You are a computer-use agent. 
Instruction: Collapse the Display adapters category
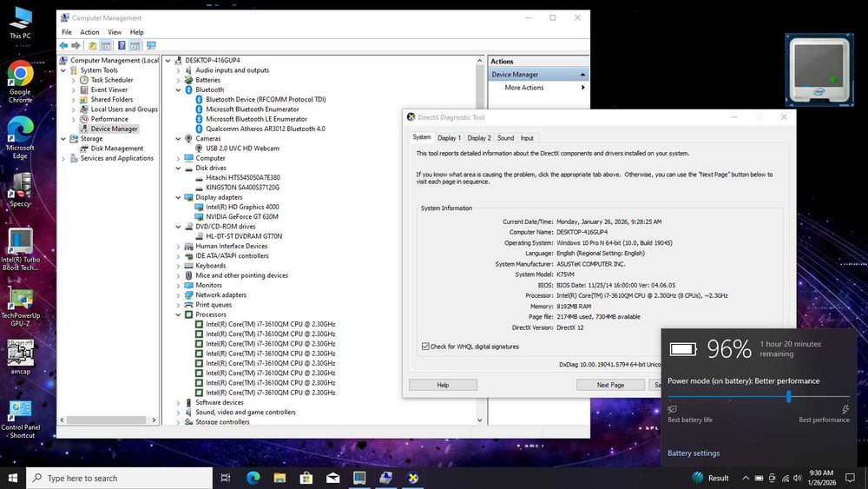click(x=178, y=197)
